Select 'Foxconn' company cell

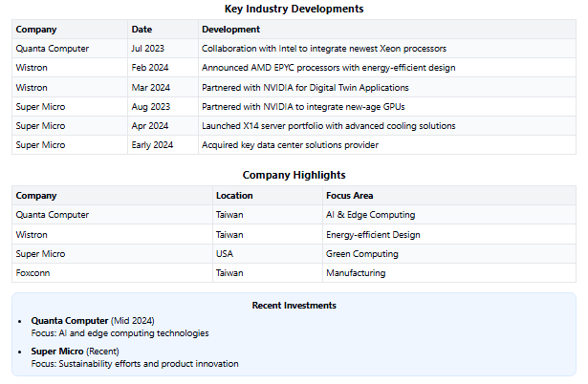(112, 273)
